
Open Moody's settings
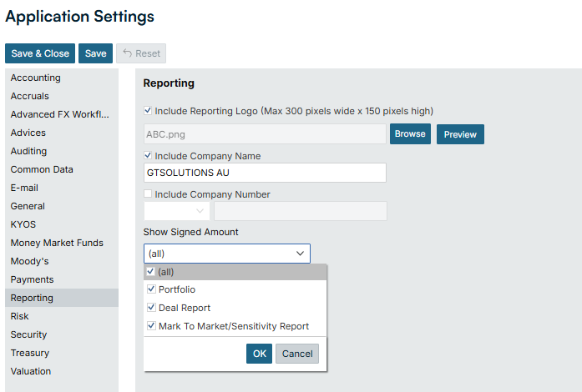62,261
